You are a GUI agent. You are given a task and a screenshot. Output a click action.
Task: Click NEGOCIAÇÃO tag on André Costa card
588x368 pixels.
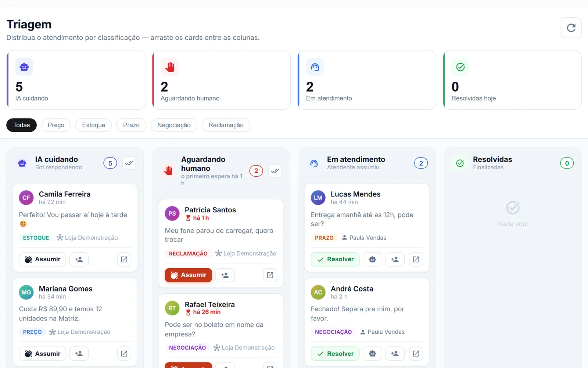[x=333, y=332]
